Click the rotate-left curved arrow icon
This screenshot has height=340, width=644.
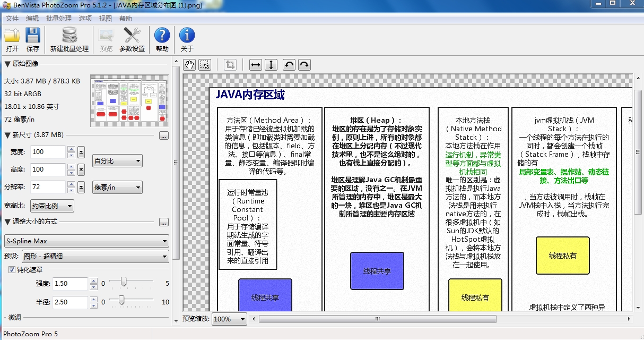coord(289,64)
